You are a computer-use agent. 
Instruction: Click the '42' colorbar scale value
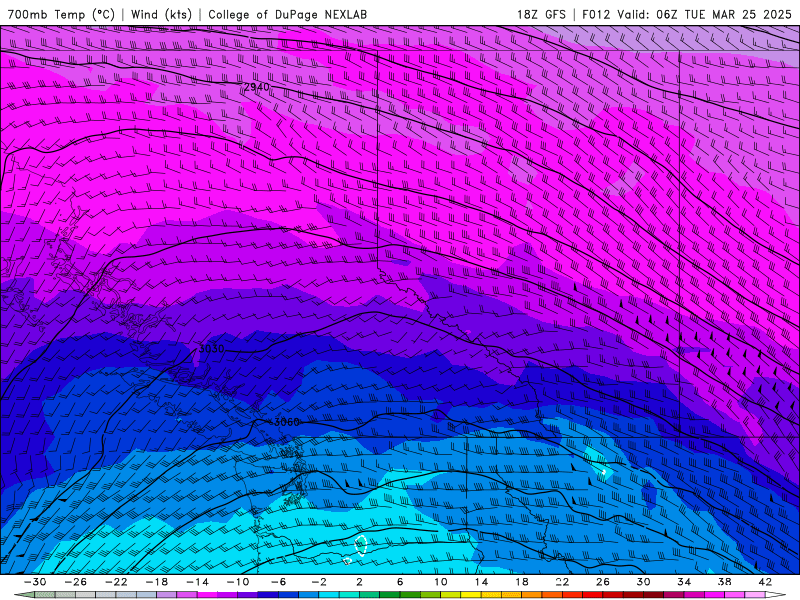(x=765, y=582)
